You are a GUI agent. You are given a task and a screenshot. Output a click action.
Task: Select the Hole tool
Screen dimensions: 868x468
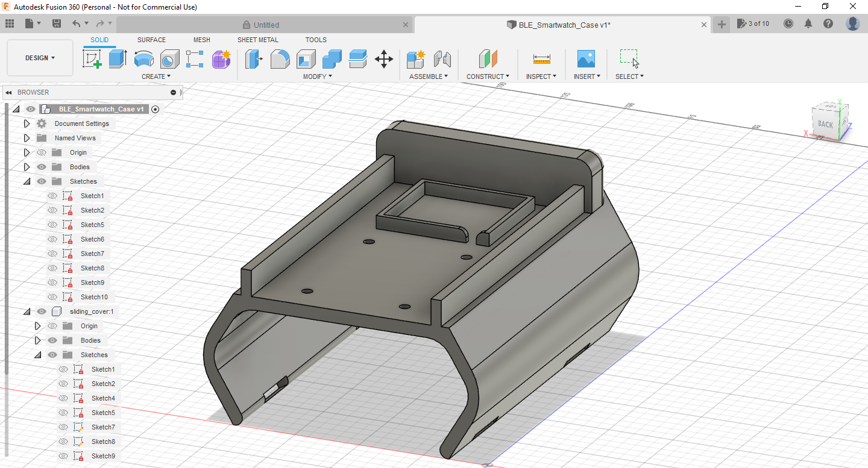pyautogui.click(x=169, y=59)
